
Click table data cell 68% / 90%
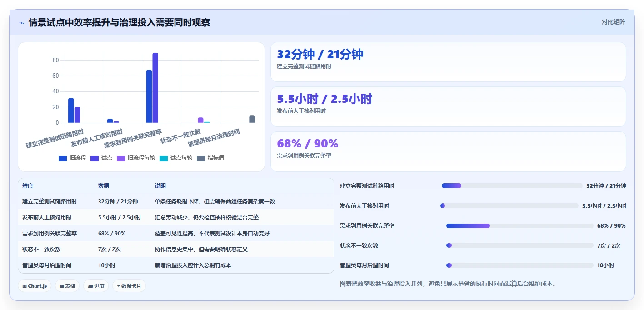click(112, 234)
